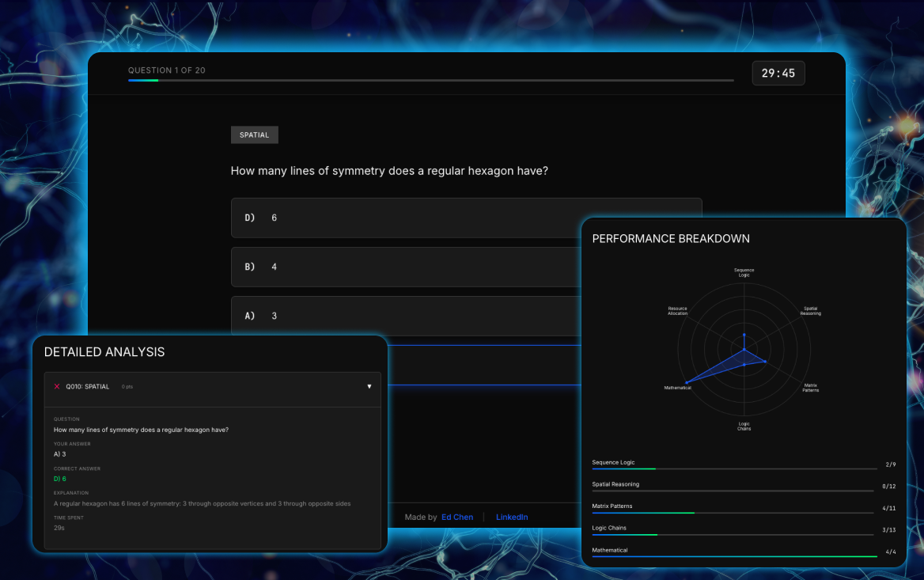Click the Matrix Patterns progress bar
The width and height of the screenshot is (924, 580).
click(x=734, y=513)
